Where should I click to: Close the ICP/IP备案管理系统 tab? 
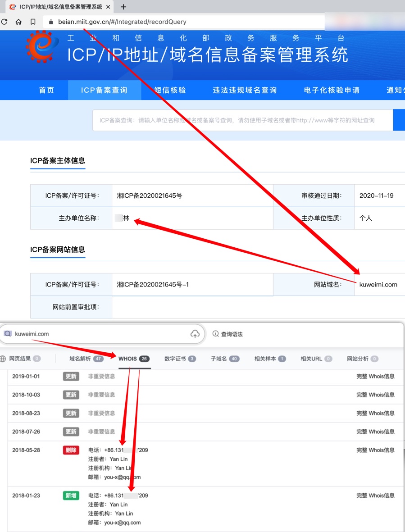pyautogui.click(x=108, y=7)
